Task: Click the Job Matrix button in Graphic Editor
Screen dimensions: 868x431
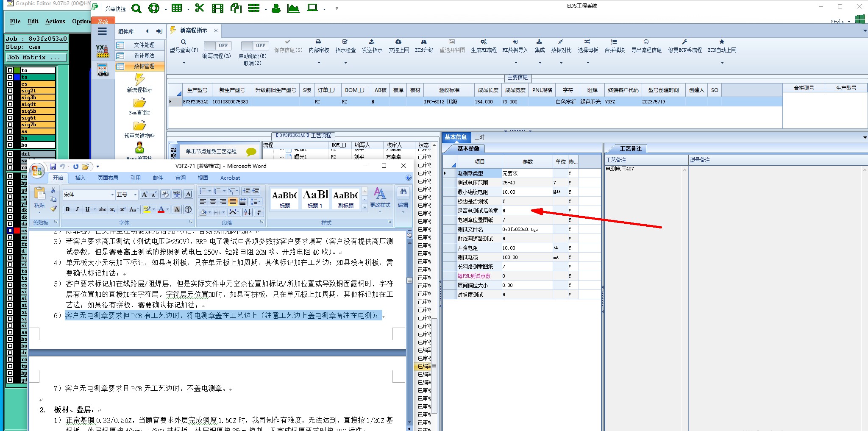Action: [36, 57]
